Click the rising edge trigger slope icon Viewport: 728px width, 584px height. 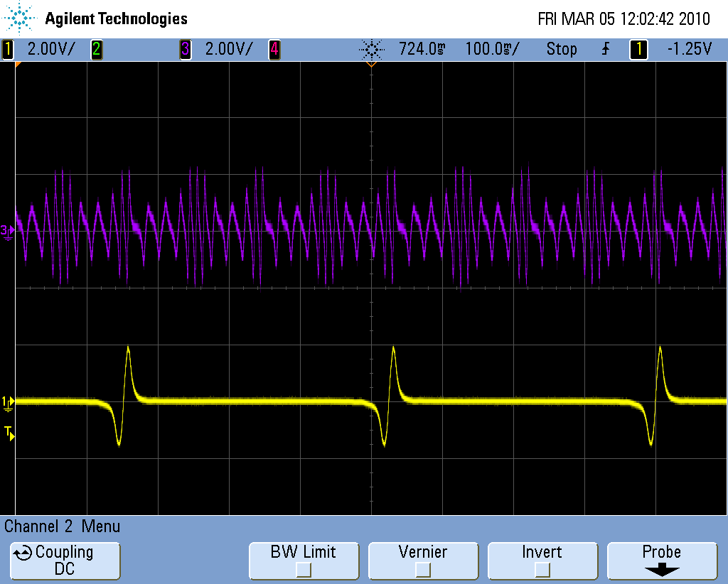pos(606,50)
